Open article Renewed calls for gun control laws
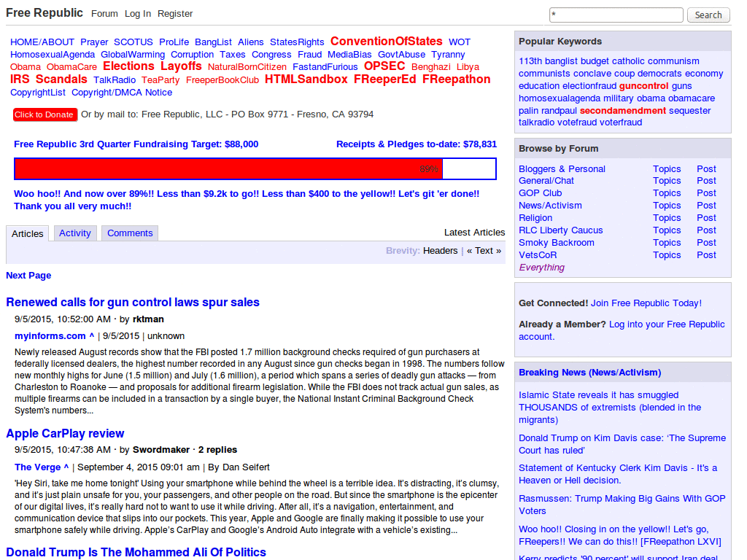This screenshot has width=747, height=560. [133, 303]
